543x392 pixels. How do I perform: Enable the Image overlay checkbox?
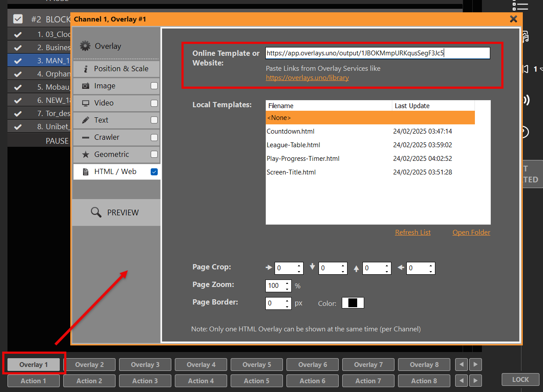pyautogui.click(x=154, y=86)
